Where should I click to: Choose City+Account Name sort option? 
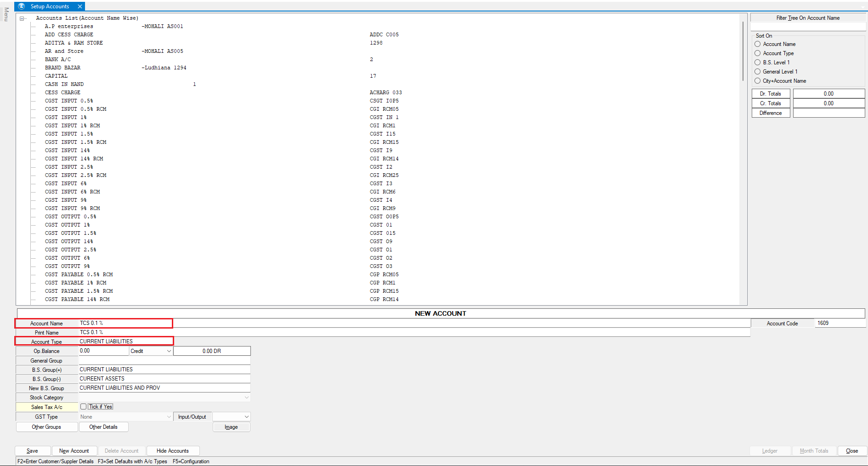(x=758, y=81)
